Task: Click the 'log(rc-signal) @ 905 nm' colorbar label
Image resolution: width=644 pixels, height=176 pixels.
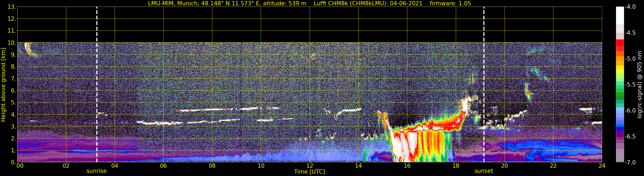Action: coord(639,85)
